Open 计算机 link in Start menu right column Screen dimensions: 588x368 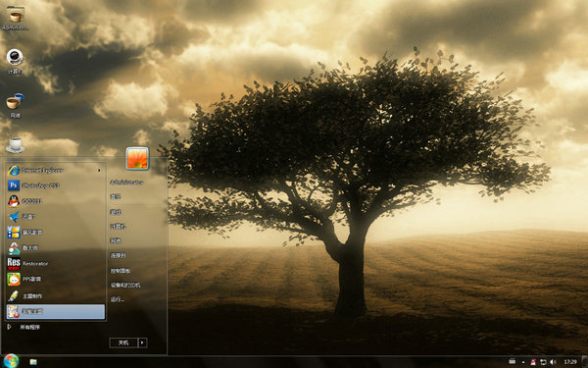pyautogui.click(x=118, y=227)
